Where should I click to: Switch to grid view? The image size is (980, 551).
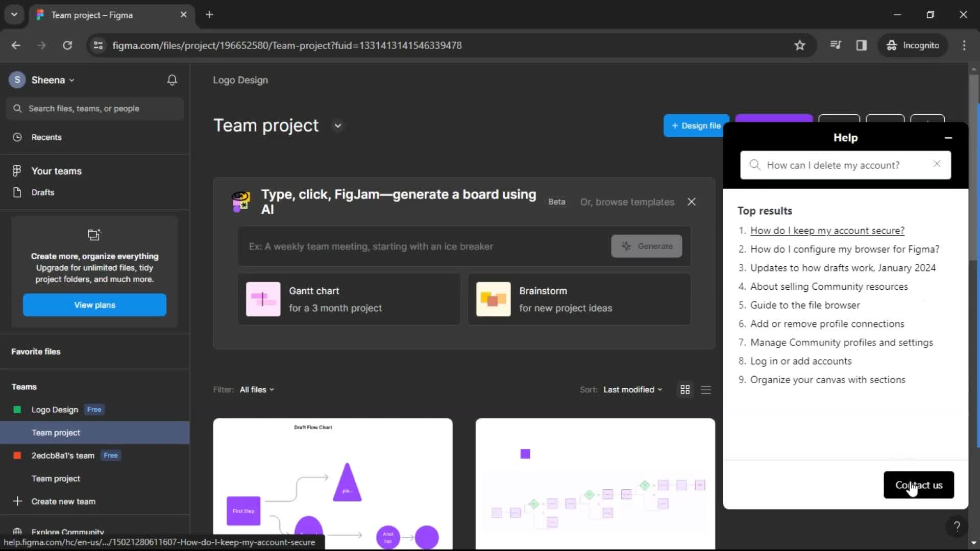[x=685, y=390]
